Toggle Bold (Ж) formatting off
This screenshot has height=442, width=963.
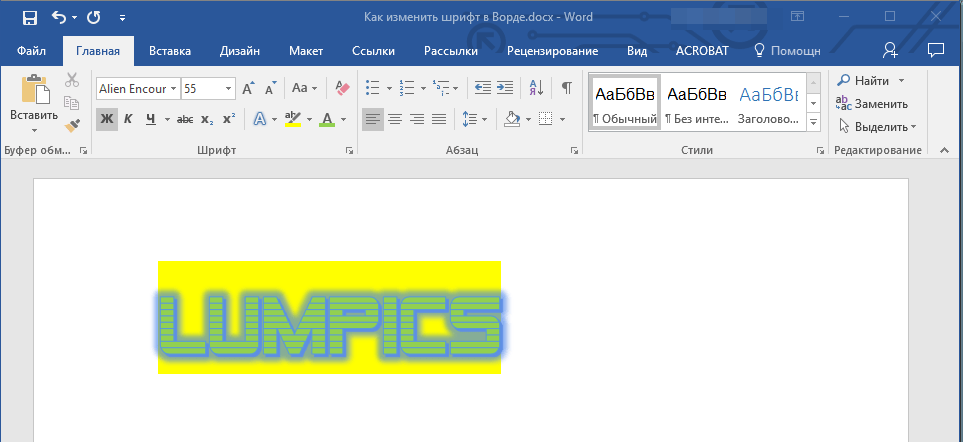pyautogui.click(x=106, y=120)
